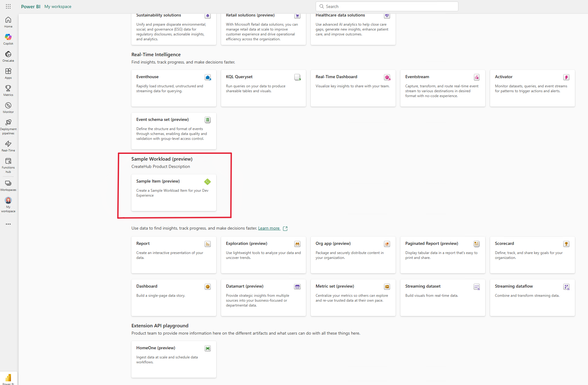The image size is (588, 385).
Task: Open OneLake from left sidebar
Action: (x=8, y=56)
